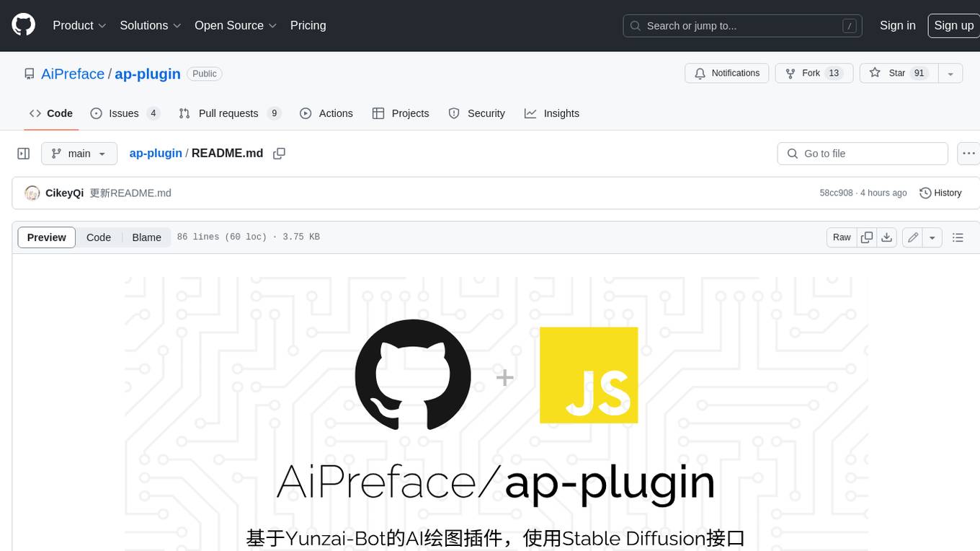Focus the Go to file input
The width and height of the screenshot is (980, 551).
coord(863,154)
